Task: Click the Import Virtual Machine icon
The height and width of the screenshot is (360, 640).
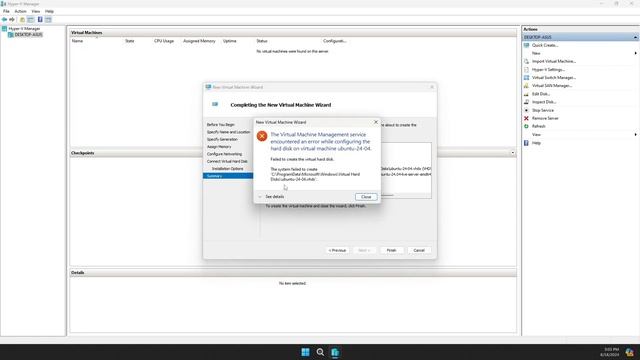Action: click(x=527, y=61)
